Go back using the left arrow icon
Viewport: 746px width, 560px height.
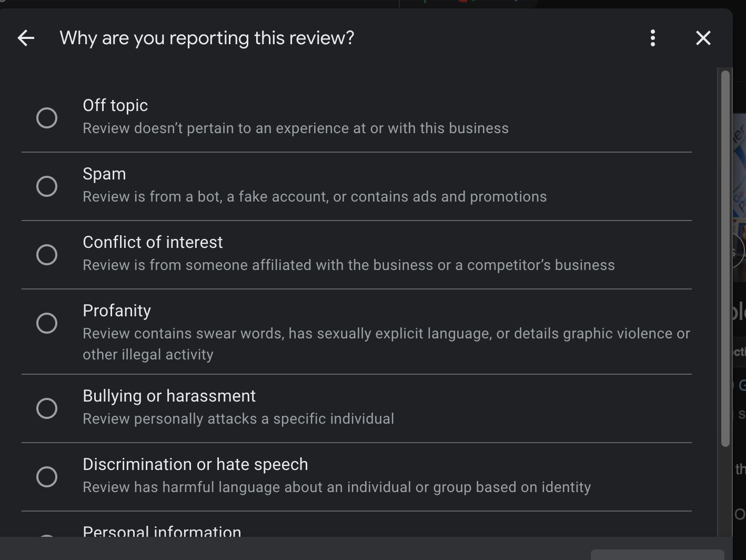pyautogui.click(x=26, y=38)
